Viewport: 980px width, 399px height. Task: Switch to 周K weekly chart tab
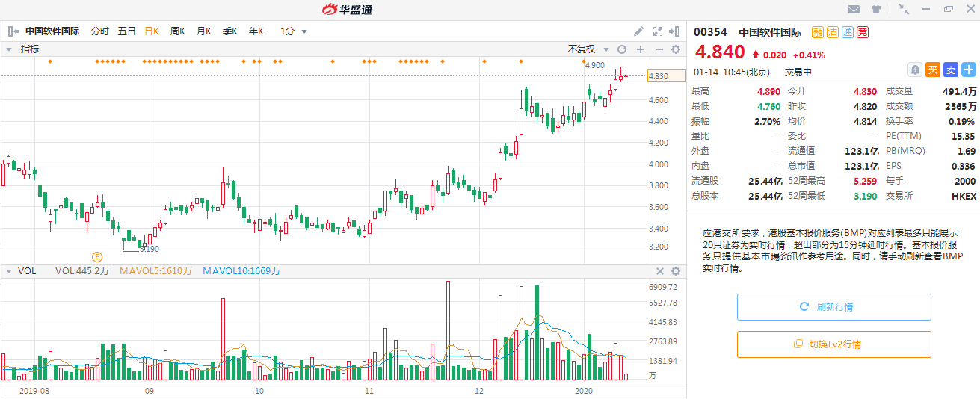[177, 31]
